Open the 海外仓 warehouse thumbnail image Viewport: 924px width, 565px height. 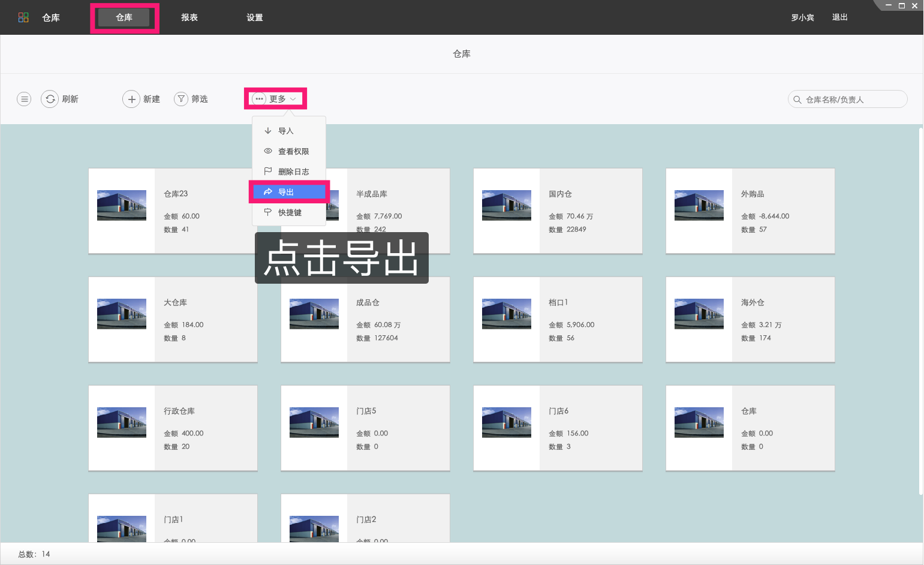pyautogui.click(x=699, y=313)
